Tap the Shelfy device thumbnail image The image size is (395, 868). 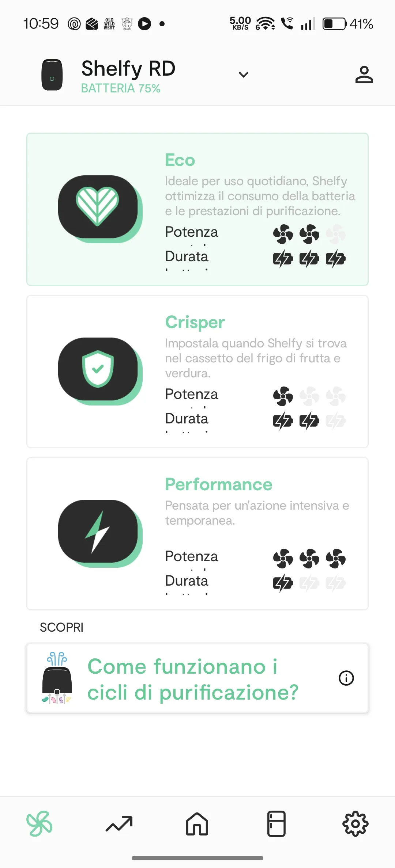pyautogui.click(x=52, y=75)
